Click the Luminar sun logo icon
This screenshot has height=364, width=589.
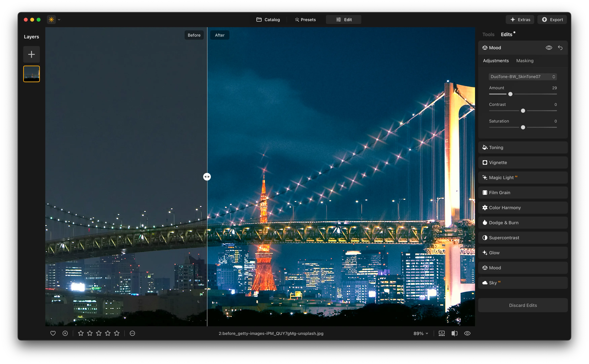[x=51, y=20]
